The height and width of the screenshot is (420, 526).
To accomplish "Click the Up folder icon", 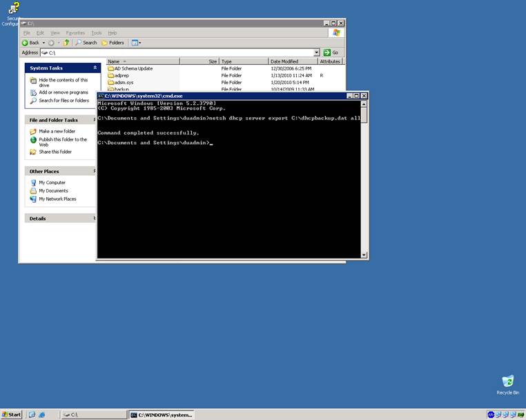I will (67, 43).
